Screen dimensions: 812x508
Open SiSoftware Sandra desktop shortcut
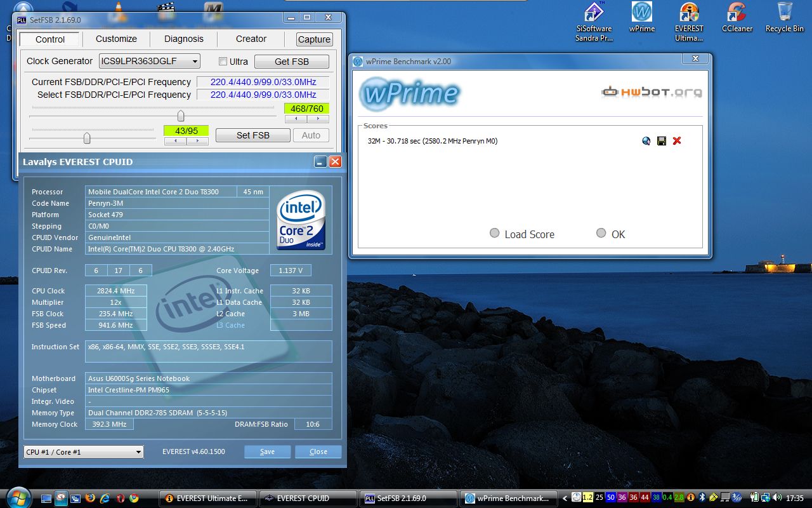[x=594, y=22]
